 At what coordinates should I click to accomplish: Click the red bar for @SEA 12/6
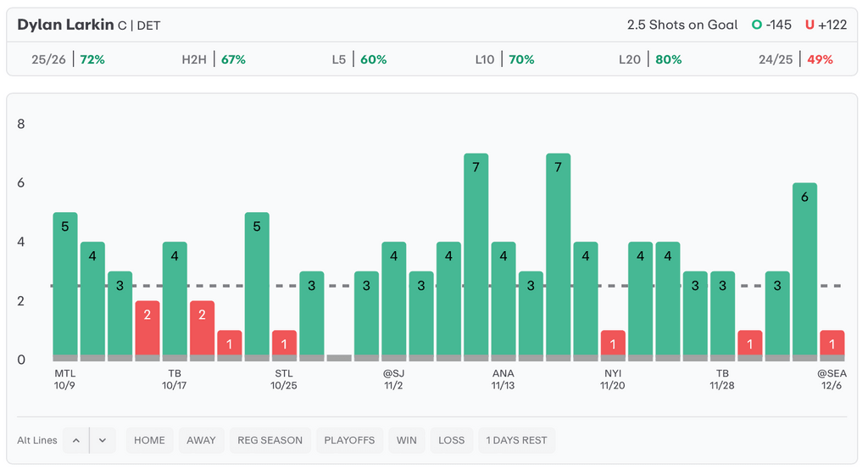coord(832,345)
